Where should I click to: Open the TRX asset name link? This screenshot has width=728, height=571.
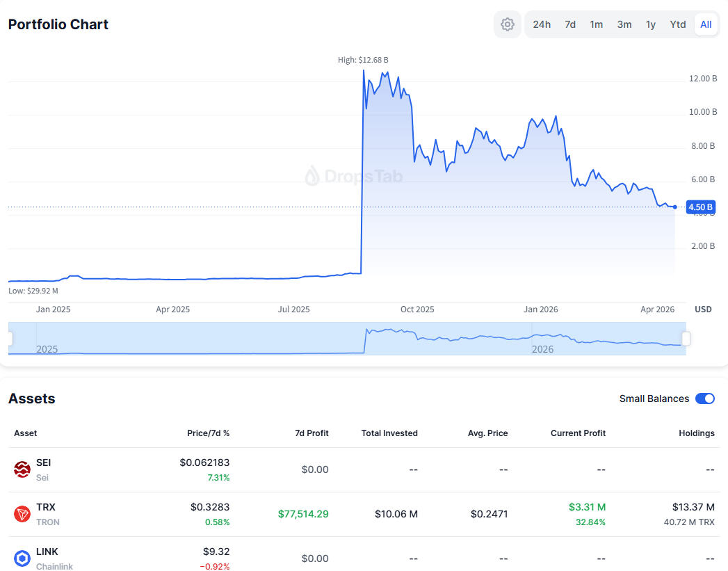[45, 507]
